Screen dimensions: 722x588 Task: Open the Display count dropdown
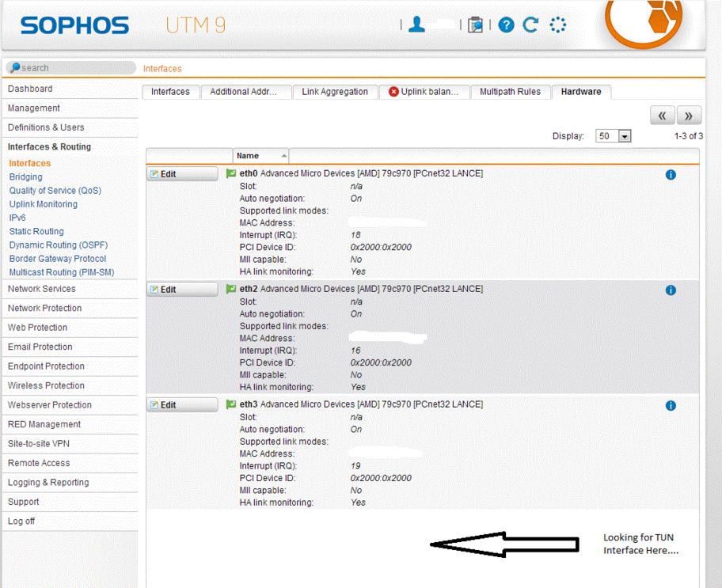click(x=614, y=136)
